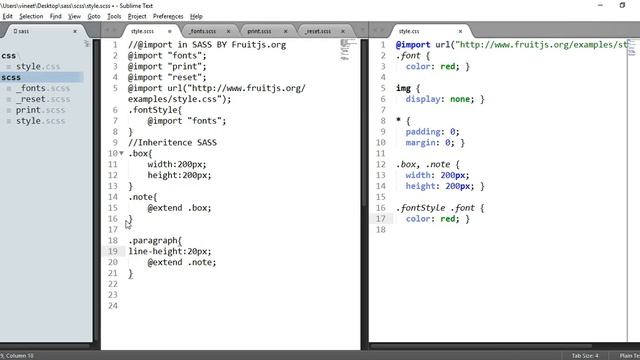640x360 pixels.
Task: Click '@extend .box;' on line 15
Action: [180, 208]
